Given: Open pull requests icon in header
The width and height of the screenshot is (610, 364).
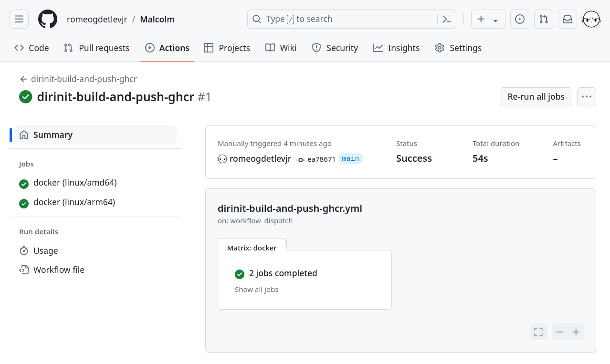Looking at the screenshot, I should [x=544, y=19].
